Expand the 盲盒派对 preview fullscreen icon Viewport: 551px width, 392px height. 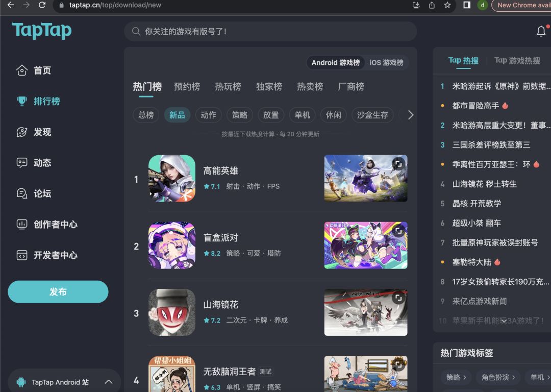(398, 231)
